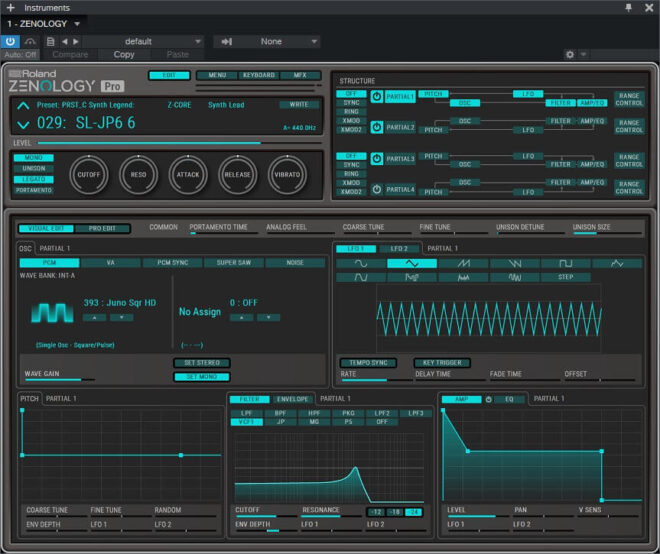Open plugin settings gear icon
Image resolution: width=660 pixels, height=554 pixels.
570,54
